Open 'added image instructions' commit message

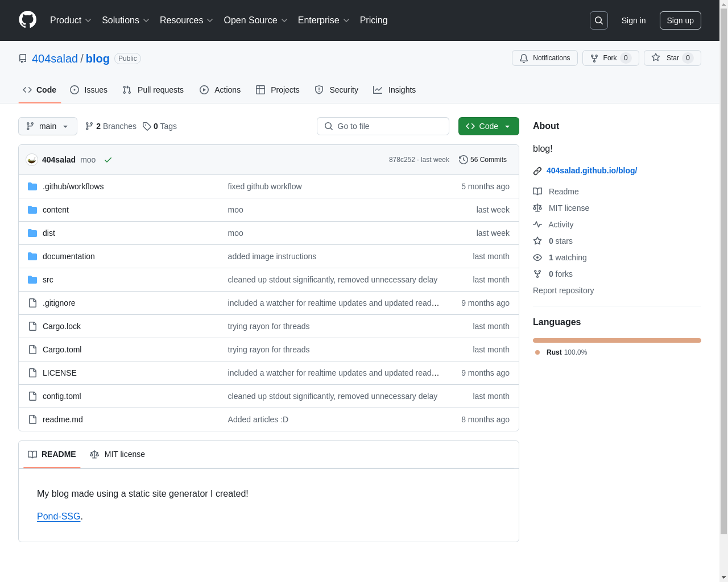pyautogui.click(x=272, y=256)
